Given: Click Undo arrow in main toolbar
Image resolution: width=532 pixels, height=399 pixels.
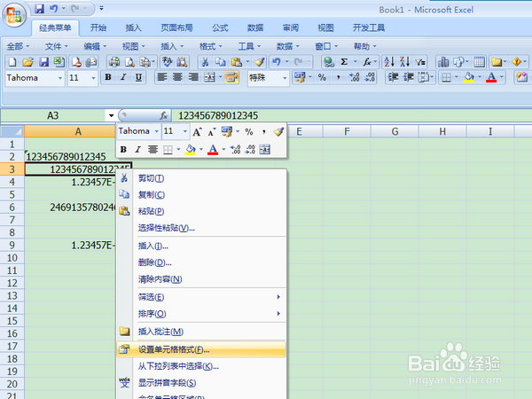Looking at the screenshot, I should click(x=276, y=62).
